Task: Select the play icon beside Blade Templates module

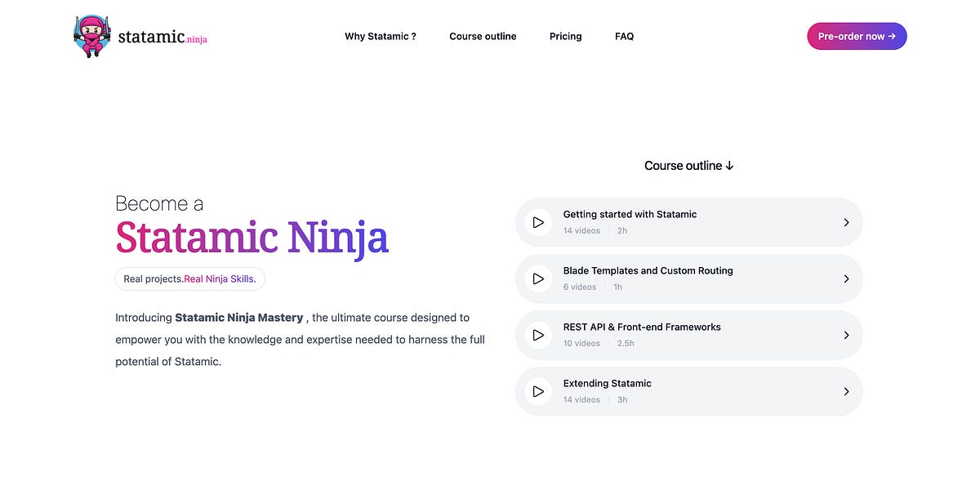Action: click(537, 278)
